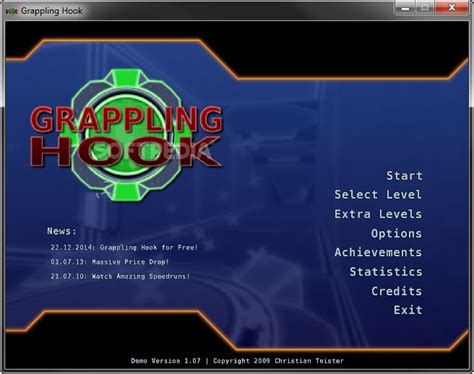474x374 pixels.
Task: Open news item 'Massive Price Drop!'
Action: click(x=110, y=262)
